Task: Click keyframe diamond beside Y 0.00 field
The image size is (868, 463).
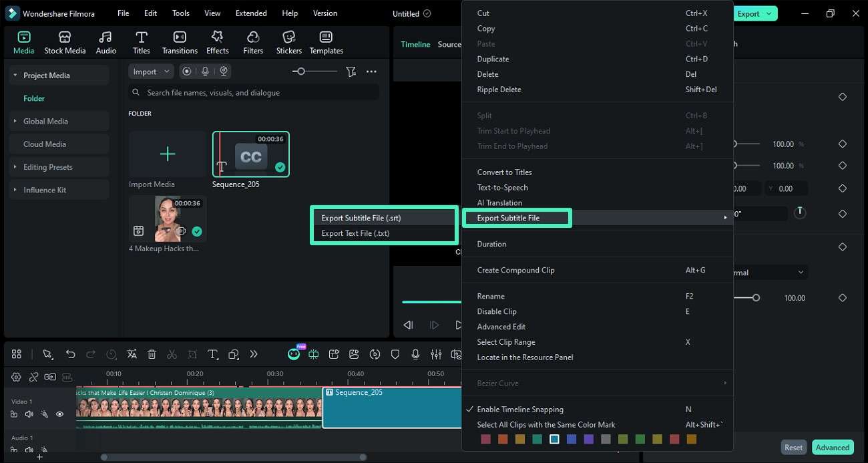Action: click(843, 188)
